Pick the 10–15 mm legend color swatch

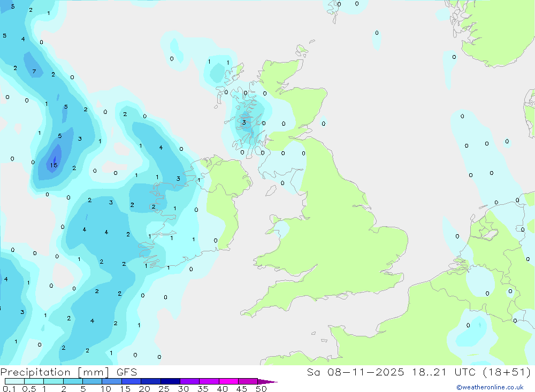(x=112, y=381)
